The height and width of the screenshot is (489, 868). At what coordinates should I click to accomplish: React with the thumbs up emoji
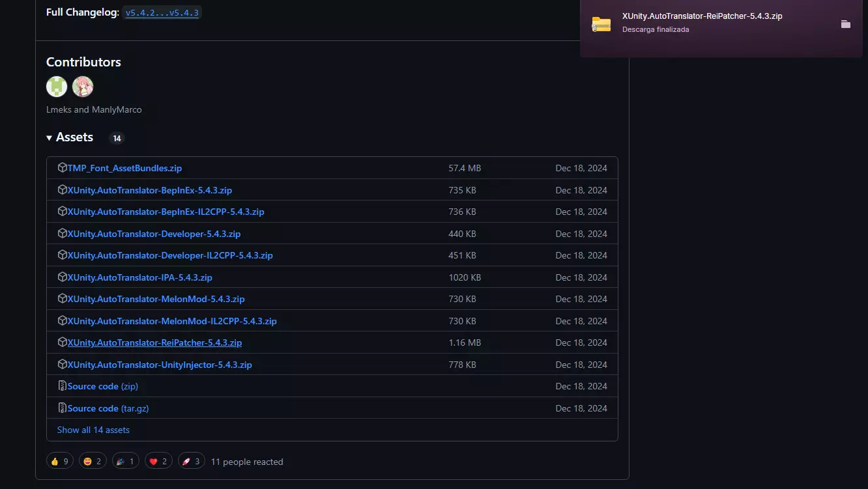click(x=59, y=461)
